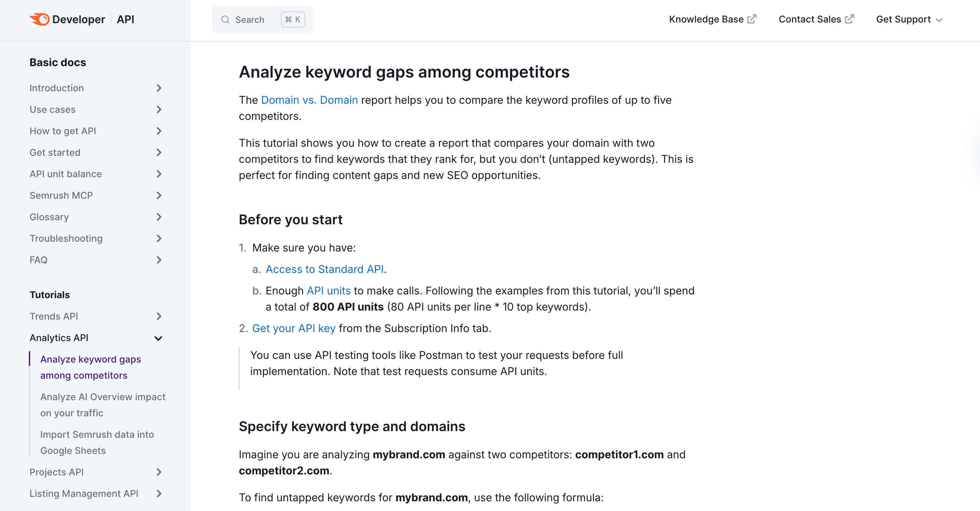Open the FAQ sidebar entry
Screen dimensions: 980x511
(x=38, y=260)
